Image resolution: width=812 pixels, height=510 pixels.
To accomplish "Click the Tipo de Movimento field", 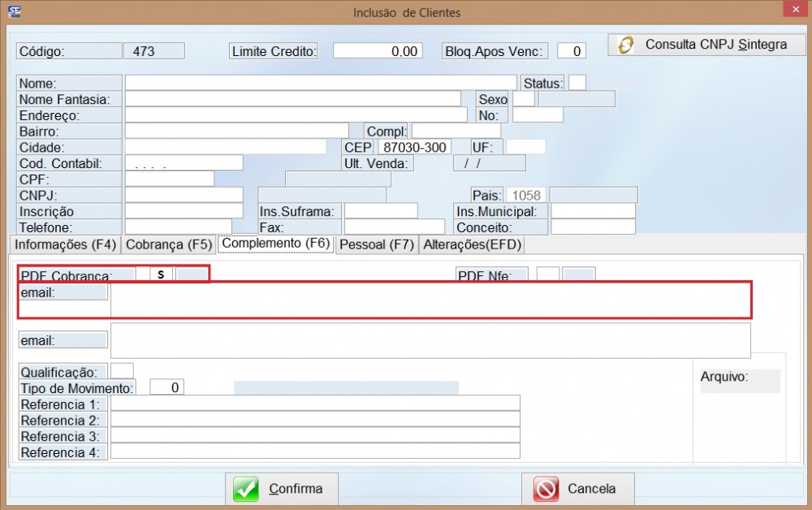I will click(167, 387).
